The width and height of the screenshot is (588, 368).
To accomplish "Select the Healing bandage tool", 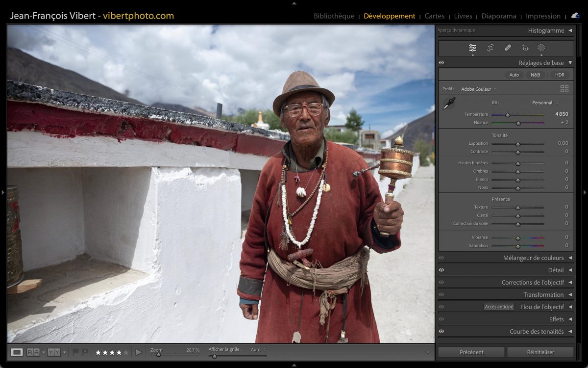I will [508, 48].
